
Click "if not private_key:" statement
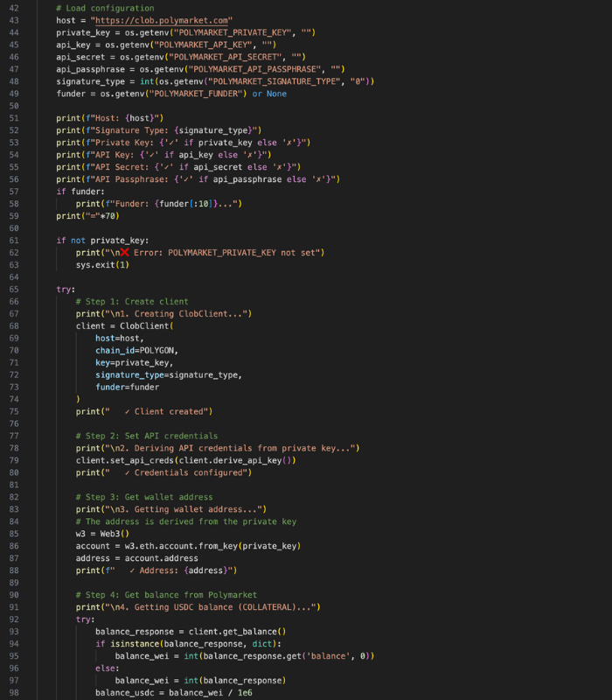(102, 240)
